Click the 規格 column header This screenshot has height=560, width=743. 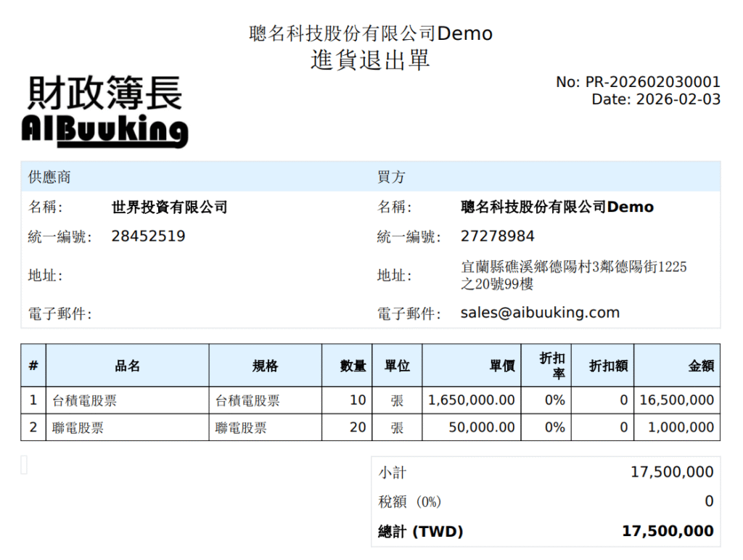(x=265, y=366)
